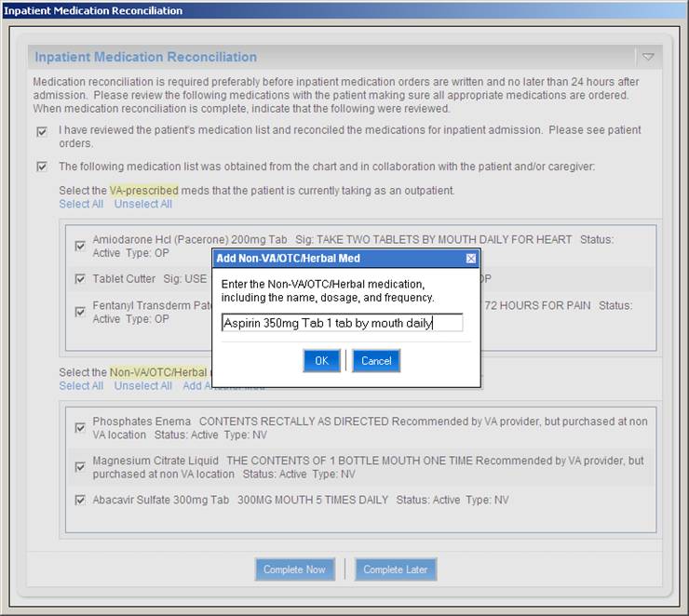The width and height of the screenshot is (689, 616).
Task: Close the Add Non-VA/OTC/Herbal Med dialog
Action: pyautogui.click(x=470, y=258)
